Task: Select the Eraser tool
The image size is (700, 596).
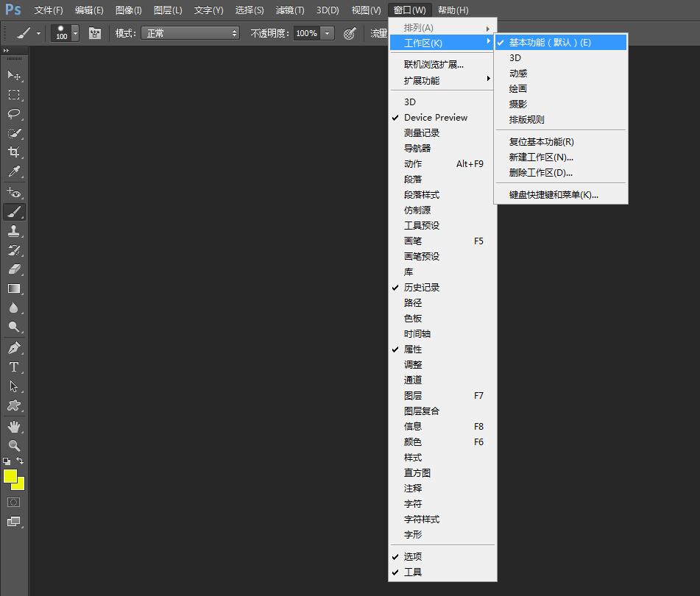Action: (x=13, y=269)
